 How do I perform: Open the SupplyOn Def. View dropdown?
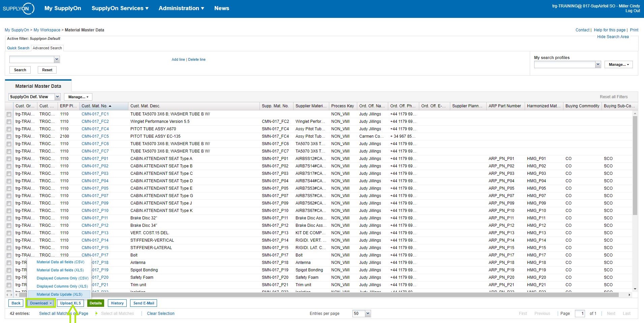[57, 97]
